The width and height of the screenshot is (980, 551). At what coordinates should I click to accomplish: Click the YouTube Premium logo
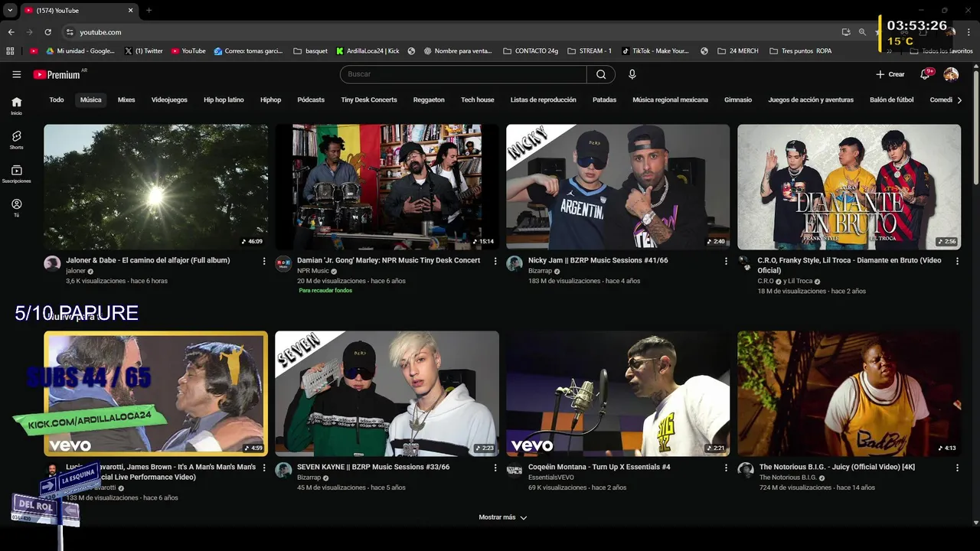tap(57, 74)
